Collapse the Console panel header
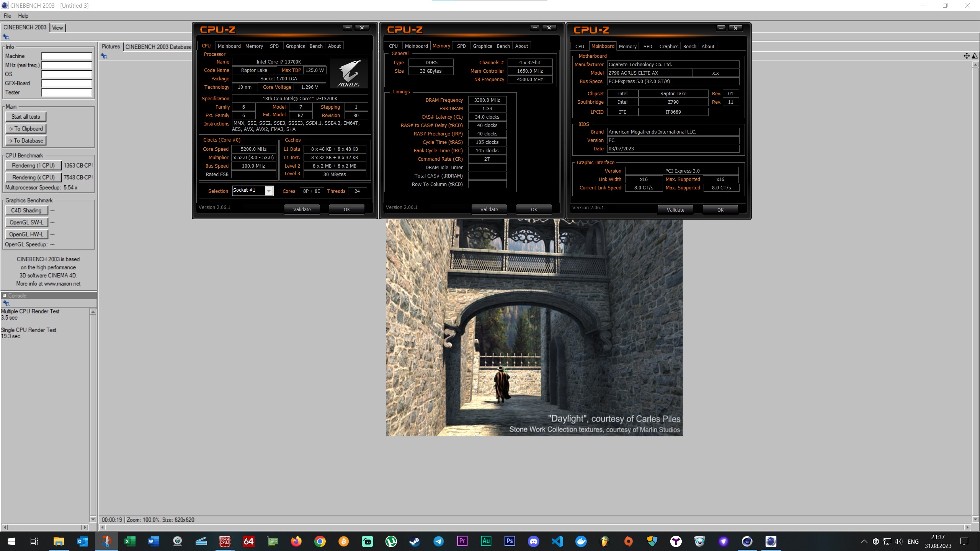 (5, 295)
